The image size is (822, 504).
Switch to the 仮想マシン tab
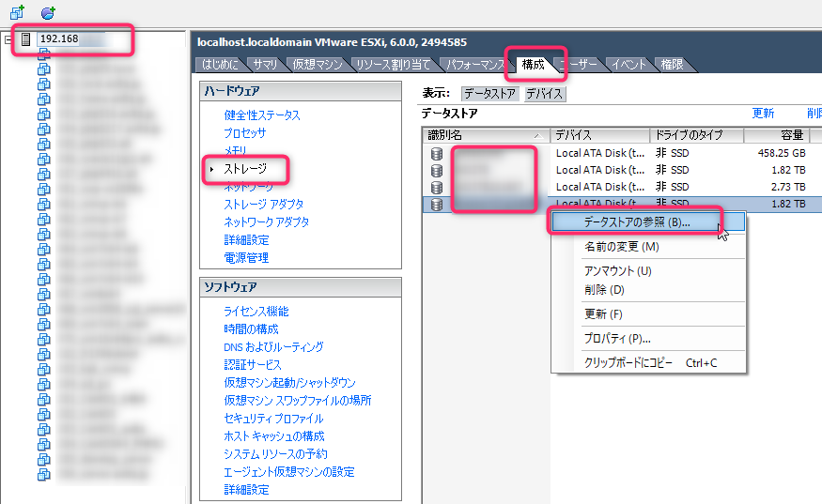[317, 65]
